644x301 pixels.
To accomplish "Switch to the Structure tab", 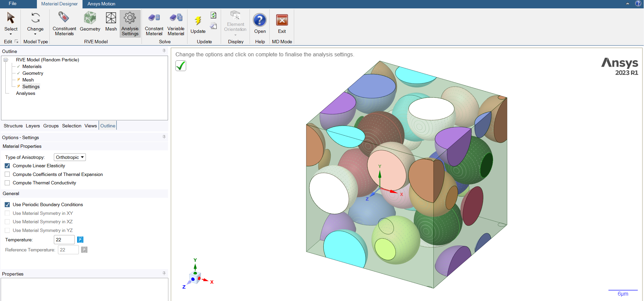I will (13, 126).
